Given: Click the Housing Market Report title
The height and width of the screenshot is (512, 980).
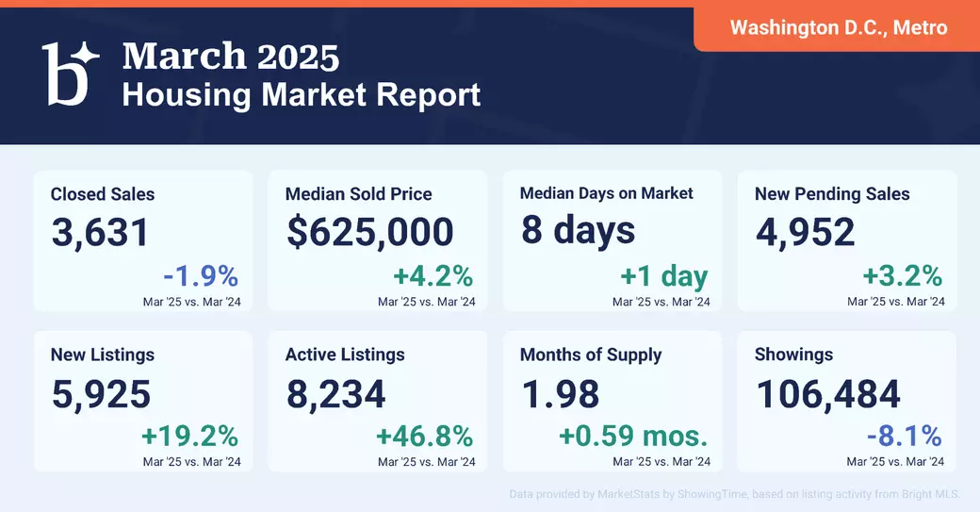Looking at the screenshot, I should tap(302, 95).
